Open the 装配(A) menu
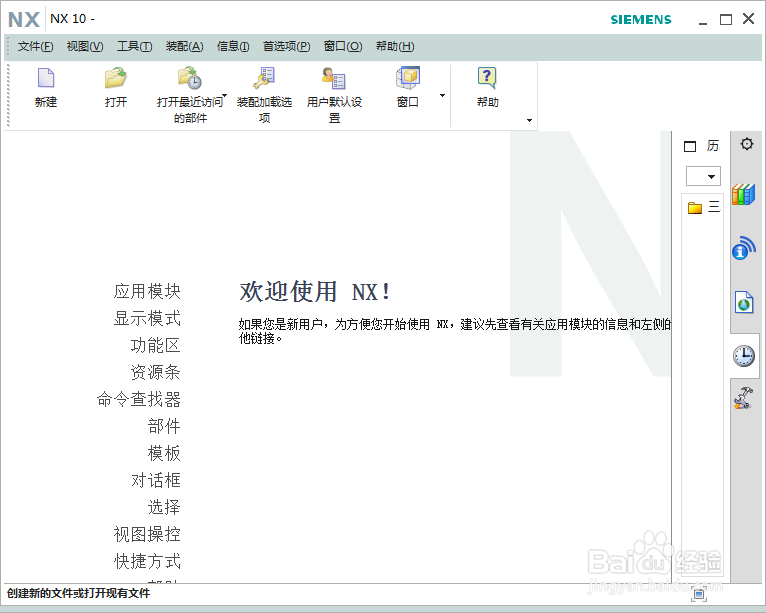Screen dimensions: 766x613 point(184,46)
